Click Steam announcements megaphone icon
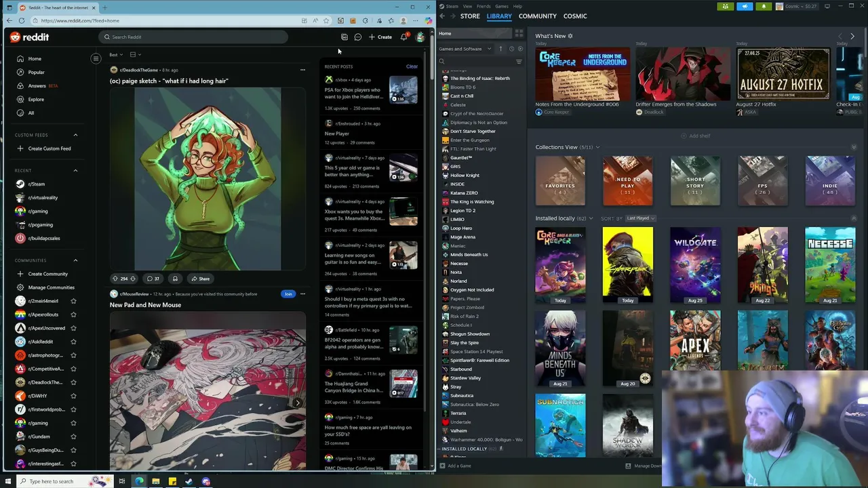The image size is (868, 488). click(745, 6)
